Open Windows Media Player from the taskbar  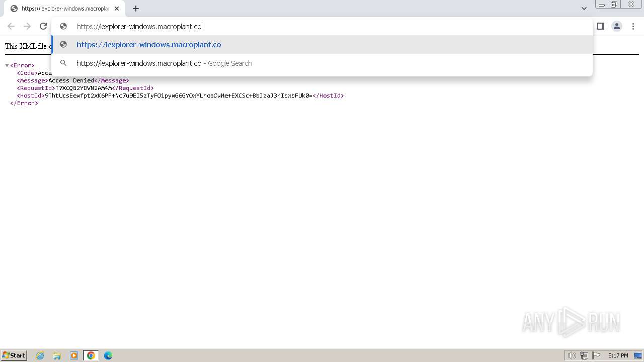coord(74,355)
